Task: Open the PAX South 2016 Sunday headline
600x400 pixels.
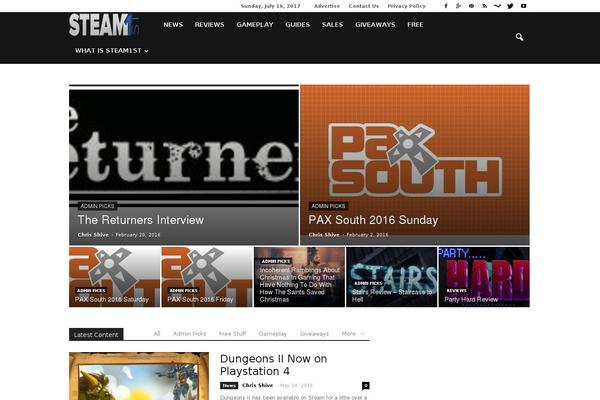Action: pyautogui.click(x=373, y=220)
